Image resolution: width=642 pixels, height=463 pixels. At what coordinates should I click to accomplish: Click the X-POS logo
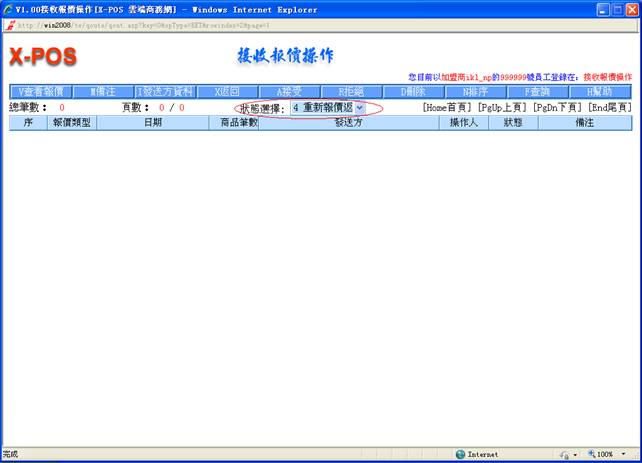pos(42,54)
